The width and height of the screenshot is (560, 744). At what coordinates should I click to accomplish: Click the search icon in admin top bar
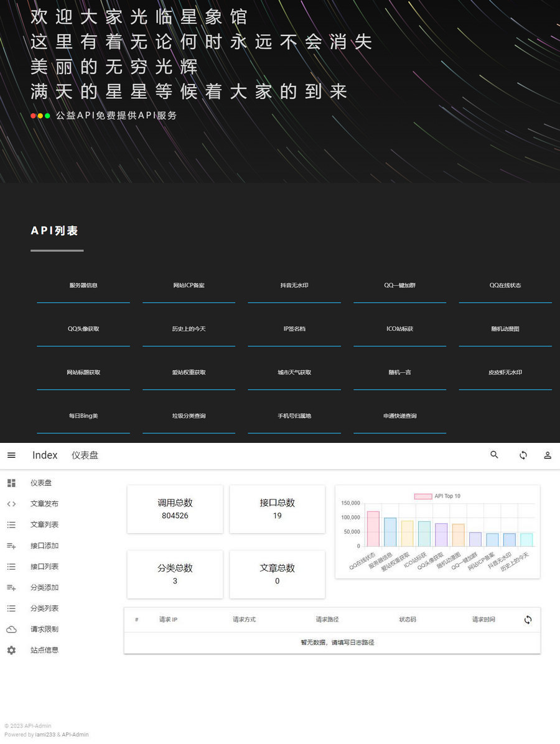click(x=494, y=455)
